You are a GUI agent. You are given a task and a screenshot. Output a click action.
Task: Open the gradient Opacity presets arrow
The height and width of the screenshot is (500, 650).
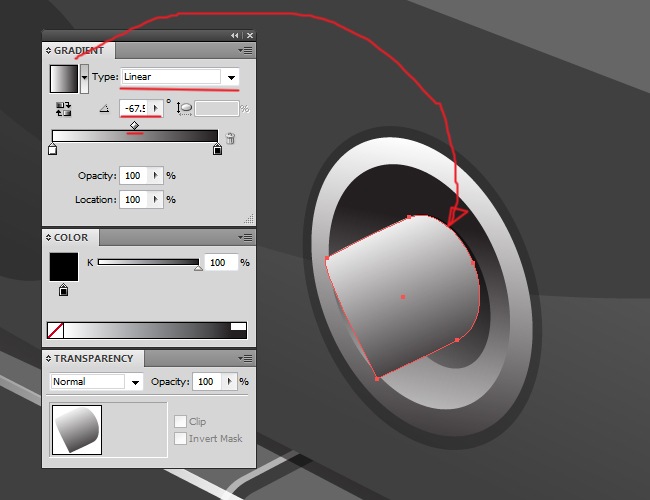(x=156, y=176)
